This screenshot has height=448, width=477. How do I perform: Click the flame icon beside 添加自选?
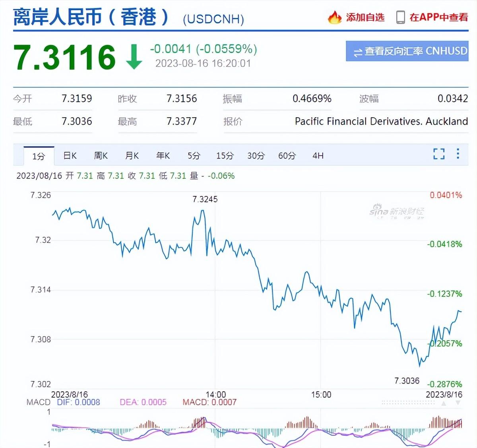coord(334,17)
